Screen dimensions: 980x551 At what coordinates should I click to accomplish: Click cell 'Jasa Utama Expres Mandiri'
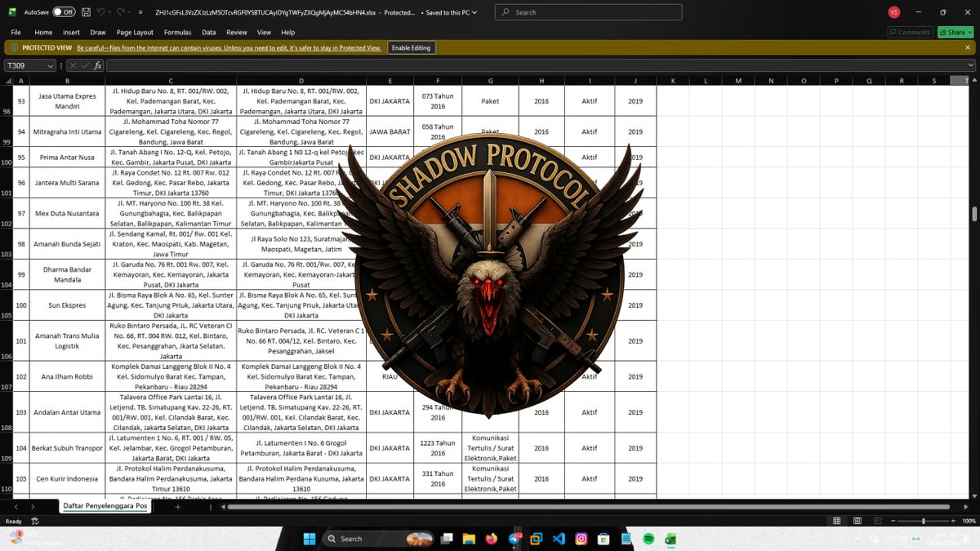click(68, 100)
